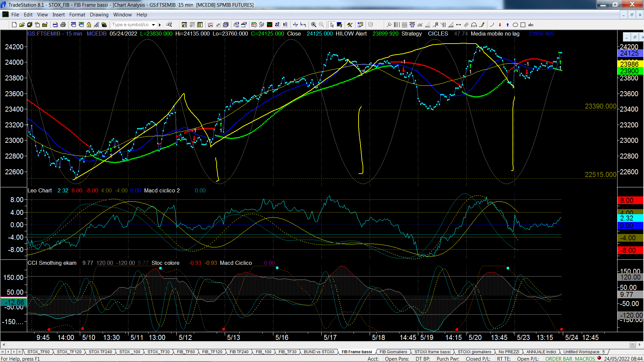Select the ANNUALE Indici tab

coord(541,352)
